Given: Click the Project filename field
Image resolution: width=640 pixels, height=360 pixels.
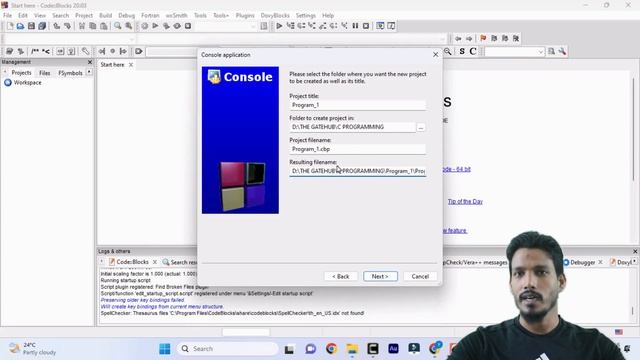Looking at the screenshot, I should [x=358, y=149].
